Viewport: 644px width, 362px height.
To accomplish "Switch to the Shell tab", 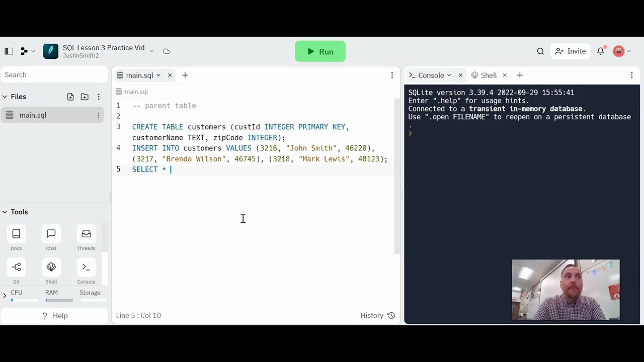I will (x=484, y=75).
